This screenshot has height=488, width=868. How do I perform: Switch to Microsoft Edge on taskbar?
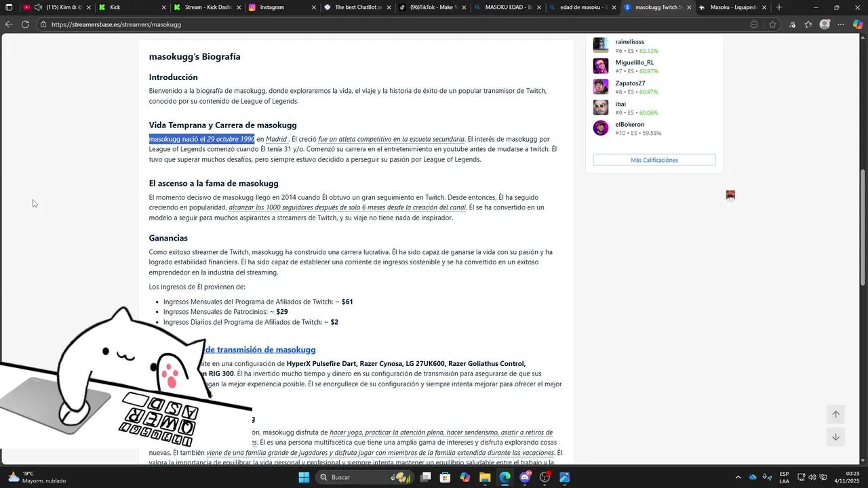click(x=505, y=477)
